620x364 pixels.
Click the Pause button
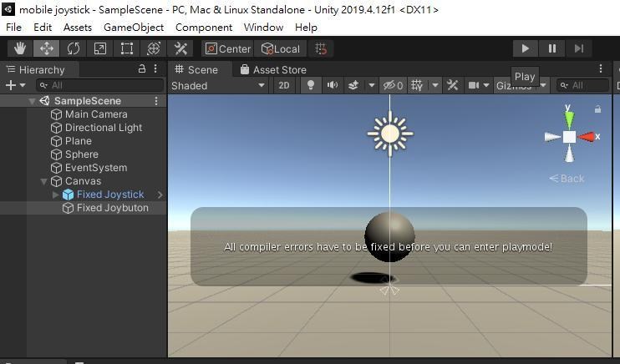pyautogui.click(x=552, y=48)
